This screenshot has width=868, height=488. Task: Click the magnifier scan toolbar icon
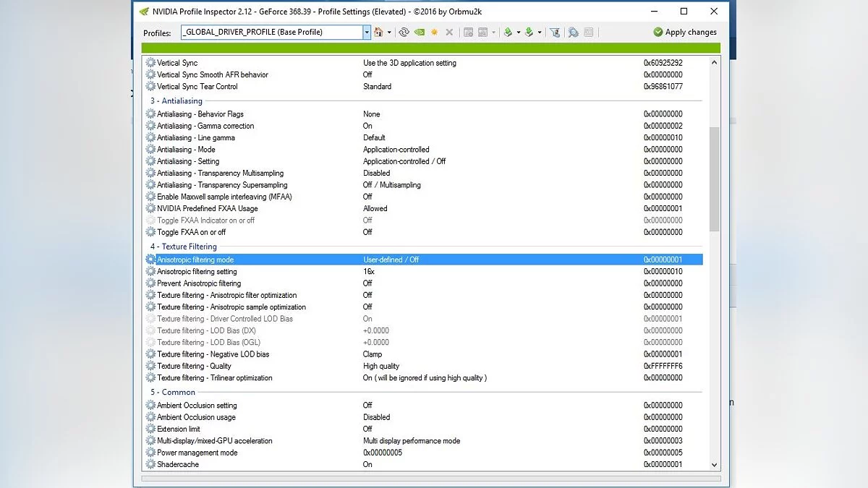(574, 32)
